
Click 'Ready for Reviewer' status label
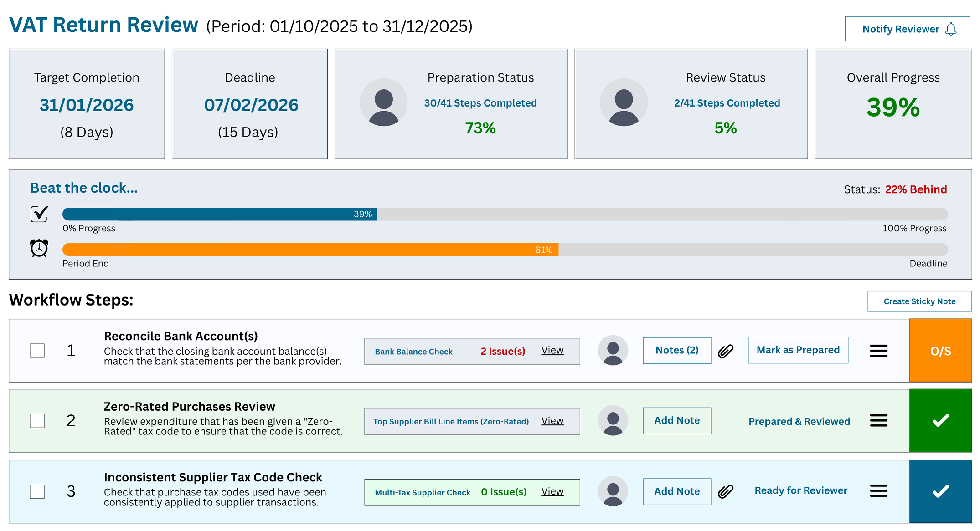coord(801,490)
